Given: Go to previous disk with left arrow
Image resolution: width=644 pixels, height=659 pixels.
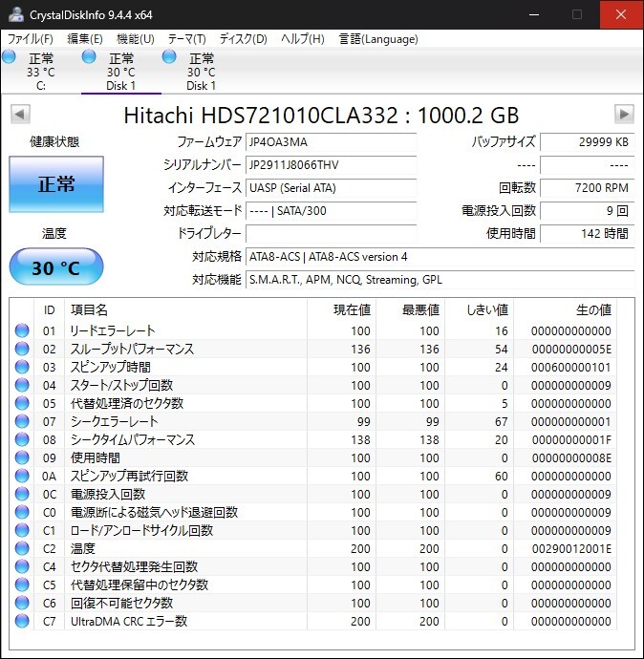Looking at the screenshot, I should [20, 114].
